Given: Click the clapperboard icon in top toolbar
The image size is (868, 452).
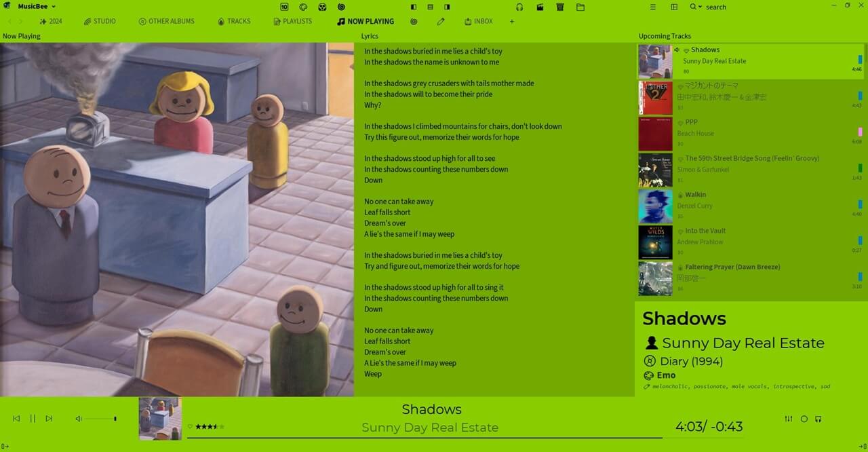Looking at the screenshot, I should (x=540, y=7).
